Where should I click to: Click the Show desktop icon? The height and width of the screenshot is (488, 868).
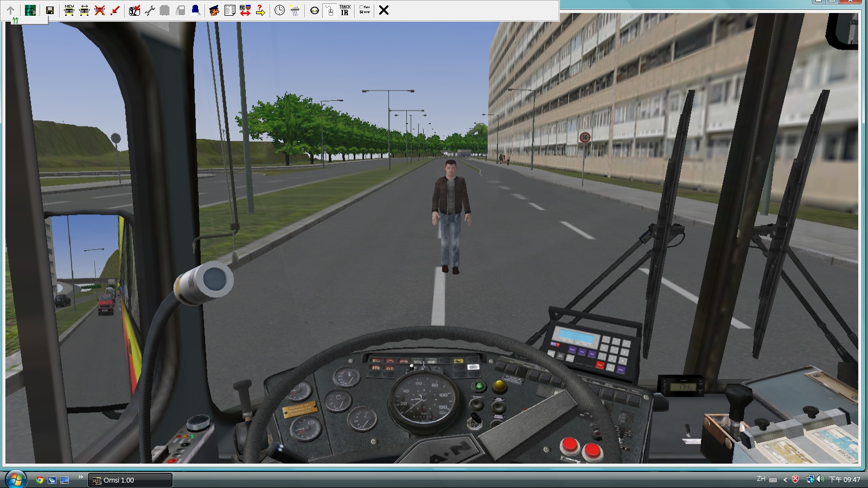point(65,480)
